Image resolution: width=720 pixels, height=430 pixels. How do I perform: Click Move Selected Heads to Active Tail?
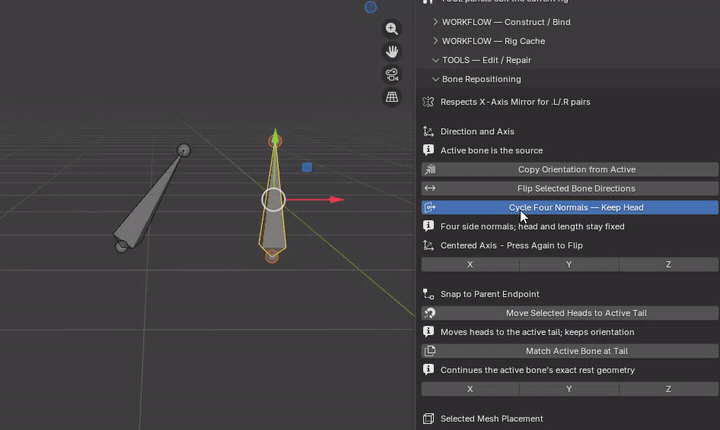570,313
